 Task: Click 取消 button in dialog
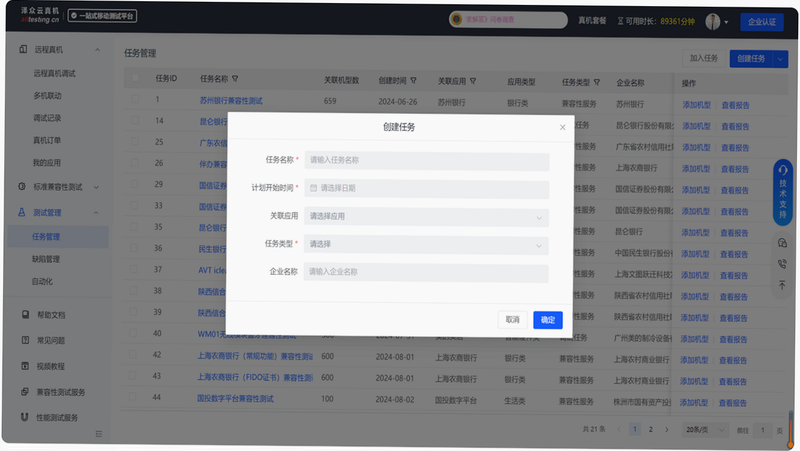tap(512, 319)
